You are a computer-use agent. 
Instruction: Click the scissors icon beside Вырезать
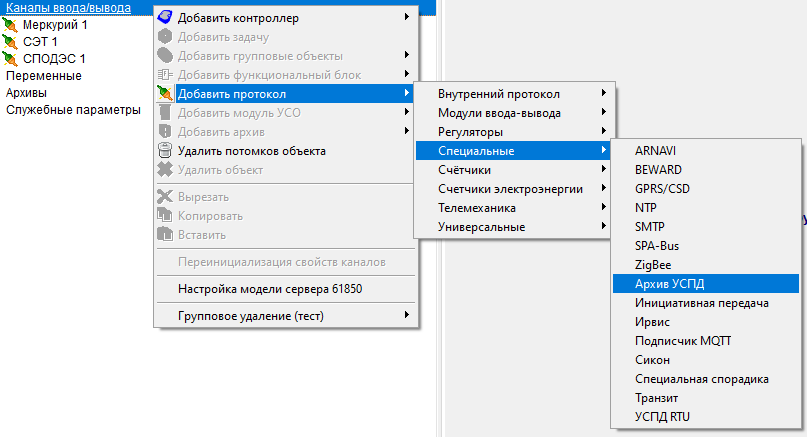click(165, 197)
